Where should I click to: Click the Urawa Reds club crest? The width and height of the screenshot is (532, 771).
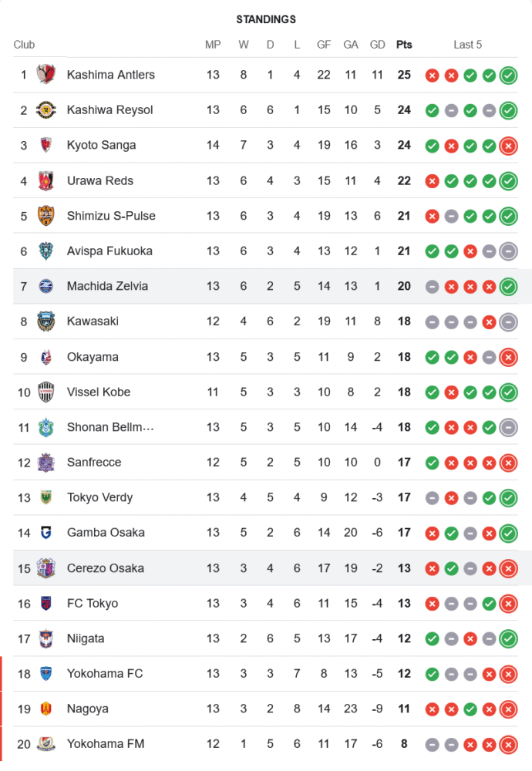pos(46,180)
